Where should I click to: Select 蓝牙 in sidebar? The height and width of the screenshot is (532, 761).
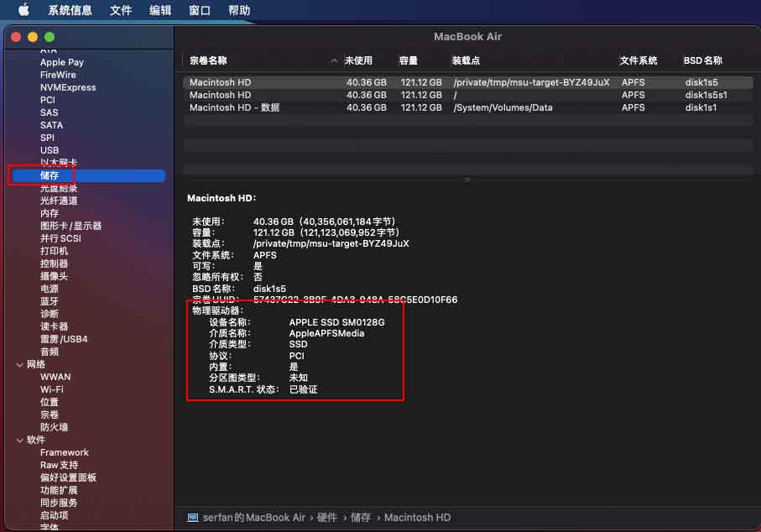49,302
